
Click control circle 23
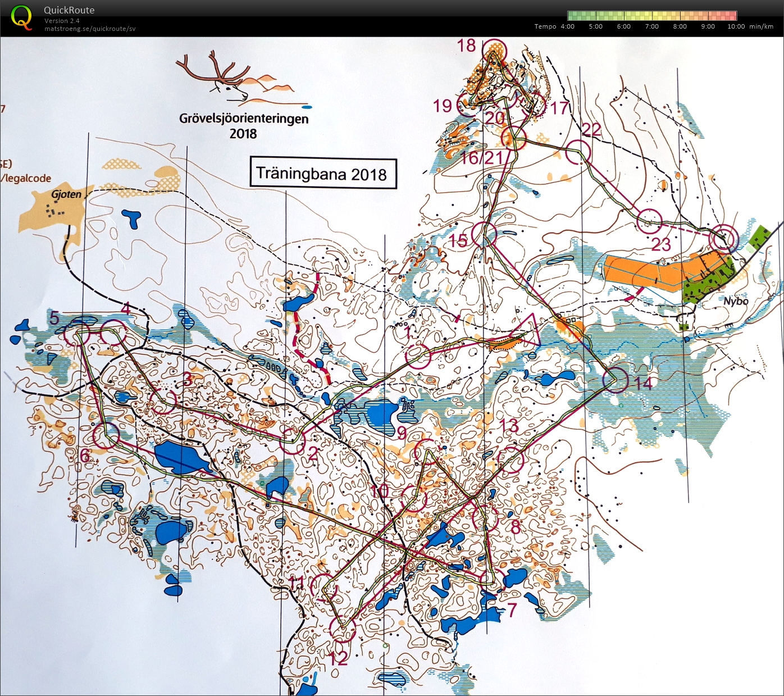650,221
